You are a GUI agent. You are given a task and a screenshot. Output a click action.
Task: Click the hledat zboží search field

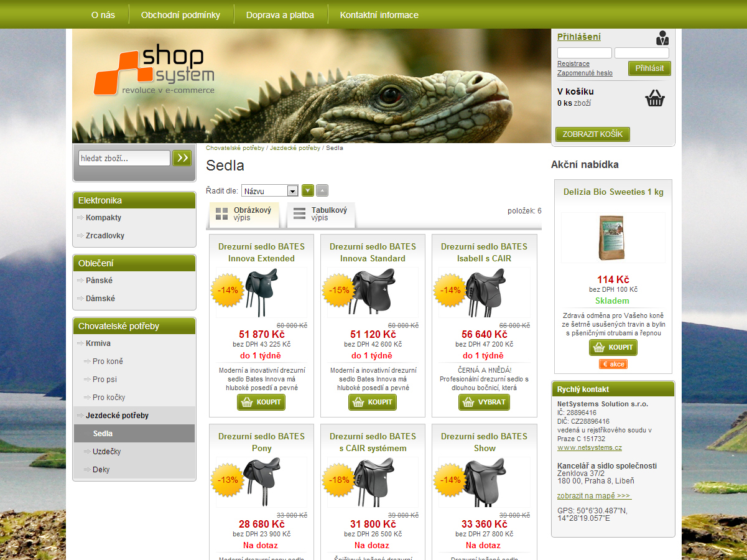(124, 158)
